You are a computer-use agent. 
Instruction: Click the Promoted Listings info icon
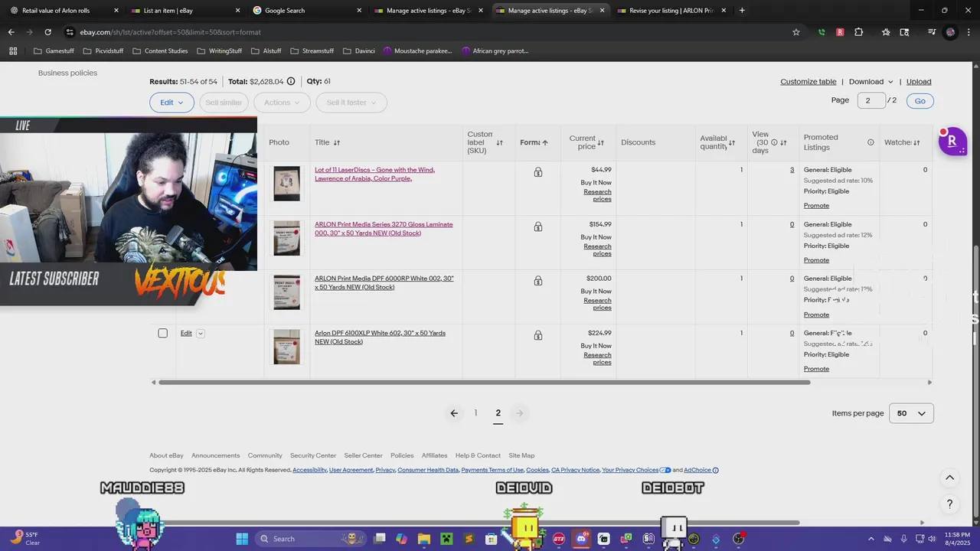coord(871,142)
